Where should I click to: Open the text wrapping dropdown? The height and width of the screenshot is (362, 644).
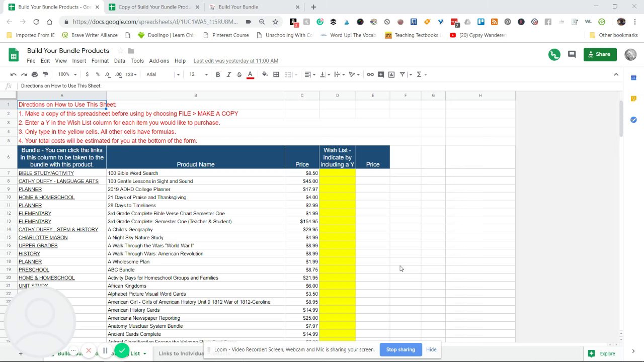[339, 74]
